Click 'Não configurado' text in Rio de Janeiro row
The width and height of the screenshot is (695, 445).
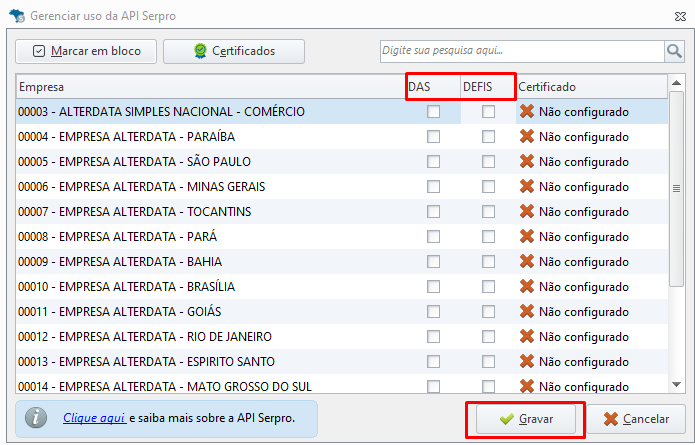pyautogui.click(x=584, y=337)
